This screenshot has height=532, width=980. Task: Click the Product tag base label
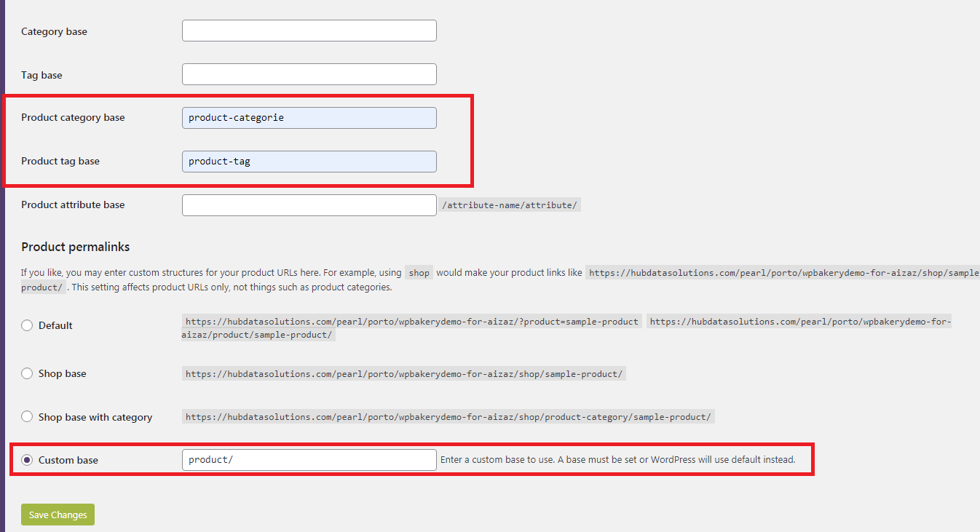[60, 161]
